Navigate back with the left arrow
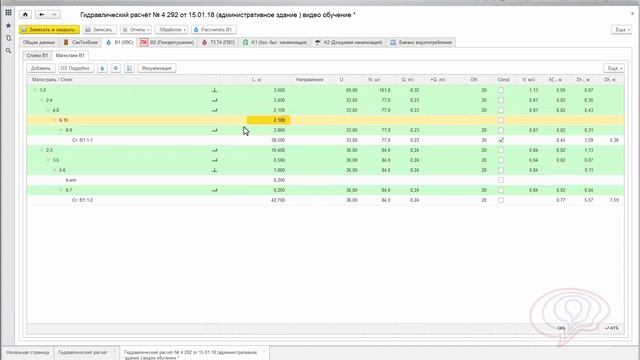The height and width of the screenshot is (360, 640). pyautogui.click(x=42, y=15)
